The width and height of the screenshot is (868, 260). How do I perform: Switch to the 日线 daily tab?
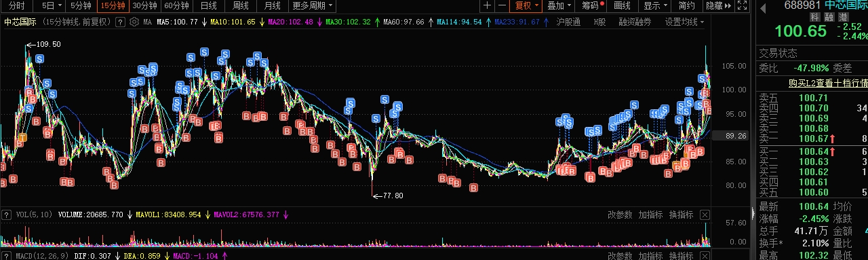(209, 5)
